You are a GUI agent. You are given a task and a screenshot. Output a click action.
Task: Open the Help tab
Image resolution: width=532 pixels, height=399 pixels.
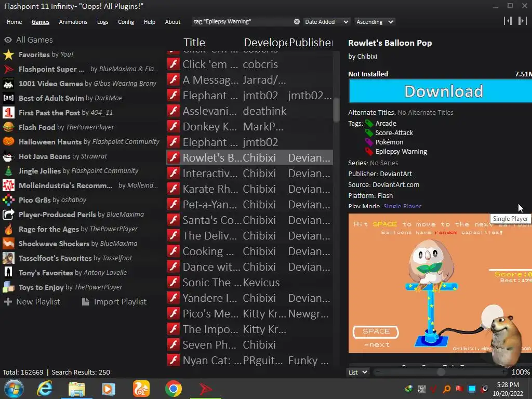coord(149,22)
